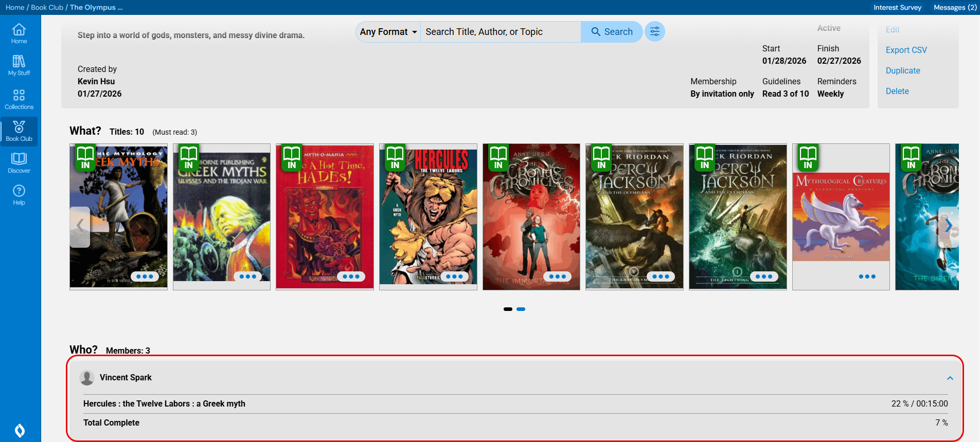
Task: Open My Stuff in the sidebar
Action: pyautogui.click(x=19, y=65)
